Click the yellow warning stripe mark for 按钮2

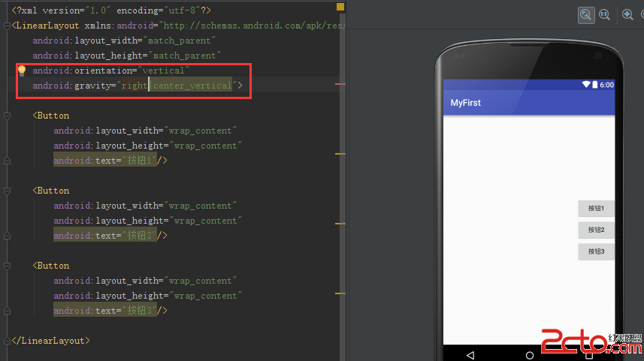(x=340, y=224)
